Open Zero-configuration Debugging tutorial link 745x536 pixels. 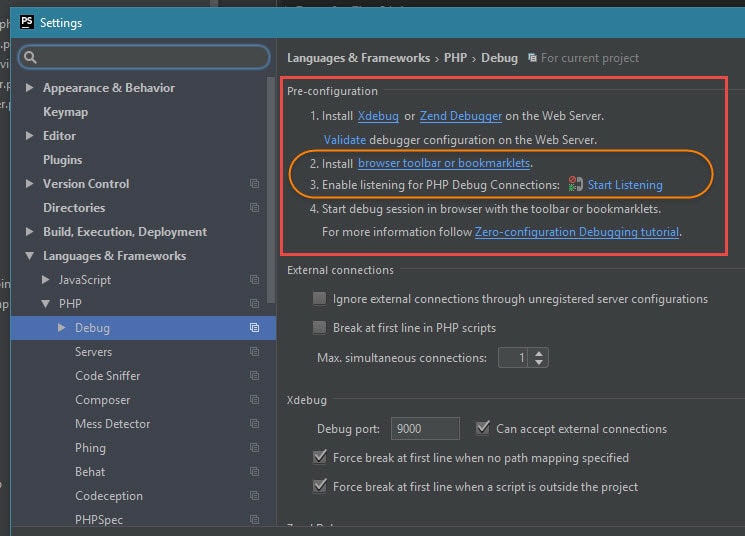point(577,232)
